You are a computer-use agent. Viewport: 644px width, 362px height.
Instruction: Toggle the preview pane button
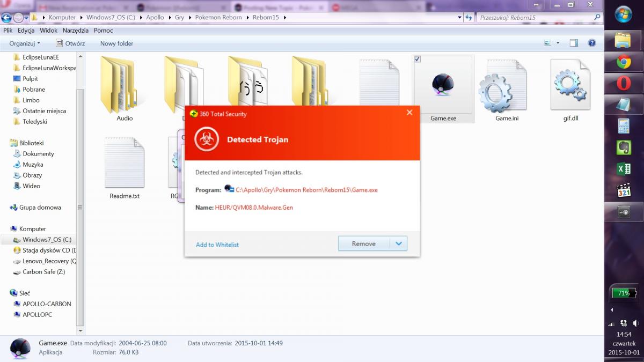[x=574, y=43]
